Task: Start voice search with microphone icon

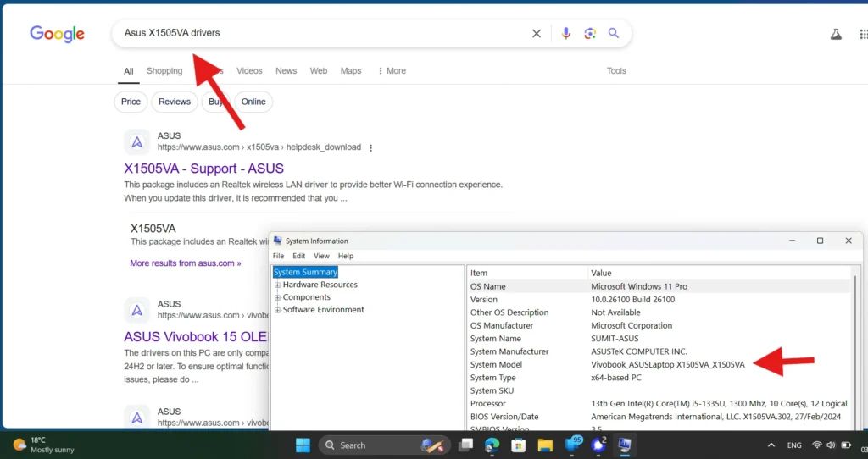Action: coord(565,34)
